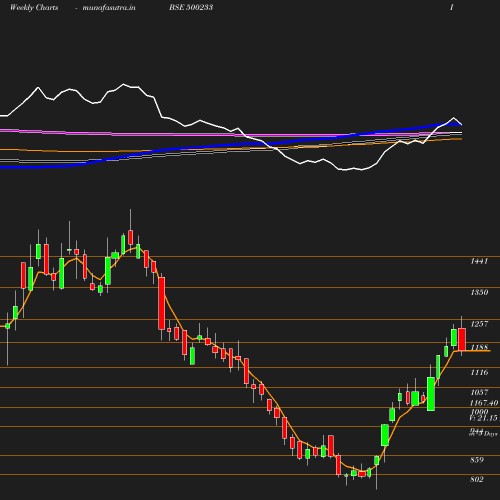The width and height of the screenshot is (500, 500).
Task: Click the 802 price level label
Action: (x=477, y=479)
